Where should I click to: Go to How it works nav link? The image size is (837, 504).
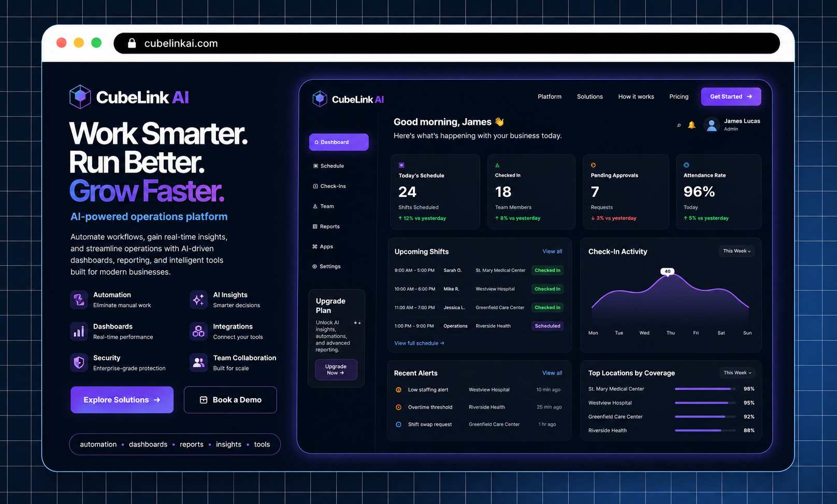click(636, 97)
